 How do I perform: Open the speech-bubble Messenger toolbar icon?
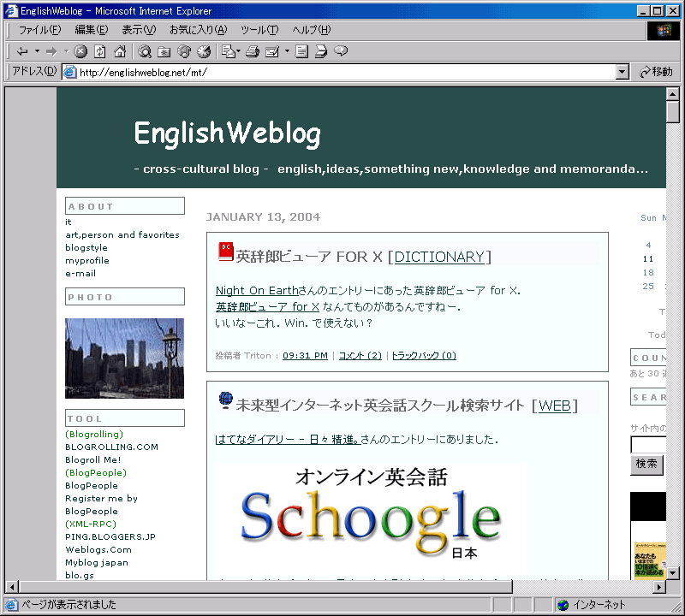(x=341, y=51)
